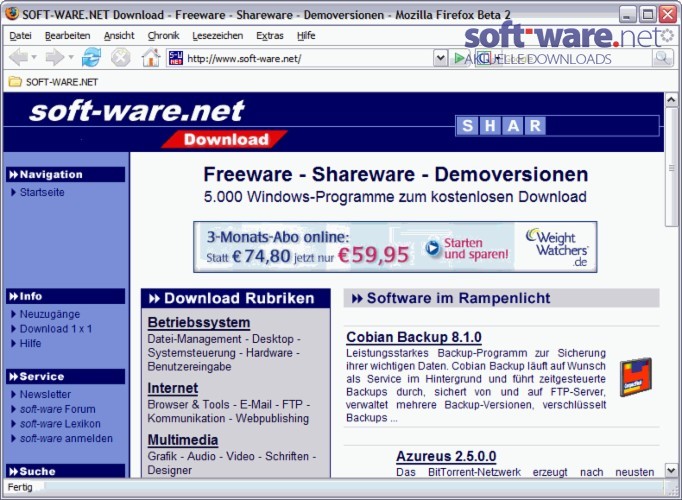Open the URL bar history dropdown
The image size is (682, 500).
click(x=440, y=58)
